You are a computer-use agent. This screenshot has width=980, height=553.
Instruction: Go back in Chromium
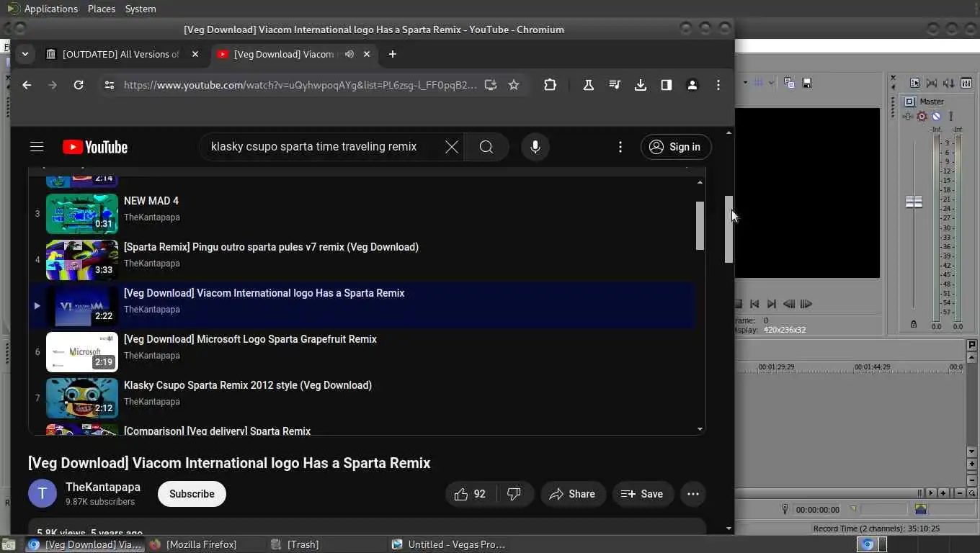27,85
